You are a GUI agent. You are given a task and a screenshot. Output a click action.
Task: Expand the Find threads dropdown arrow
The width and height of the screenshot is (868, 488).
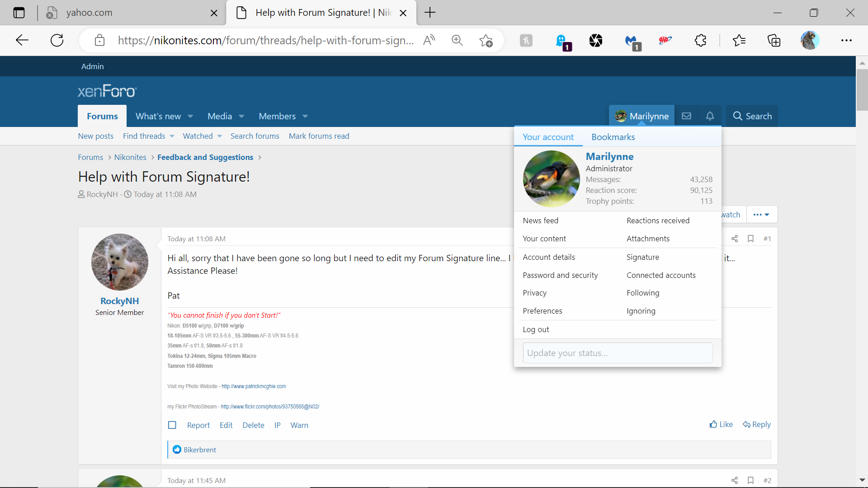[172, 136]
